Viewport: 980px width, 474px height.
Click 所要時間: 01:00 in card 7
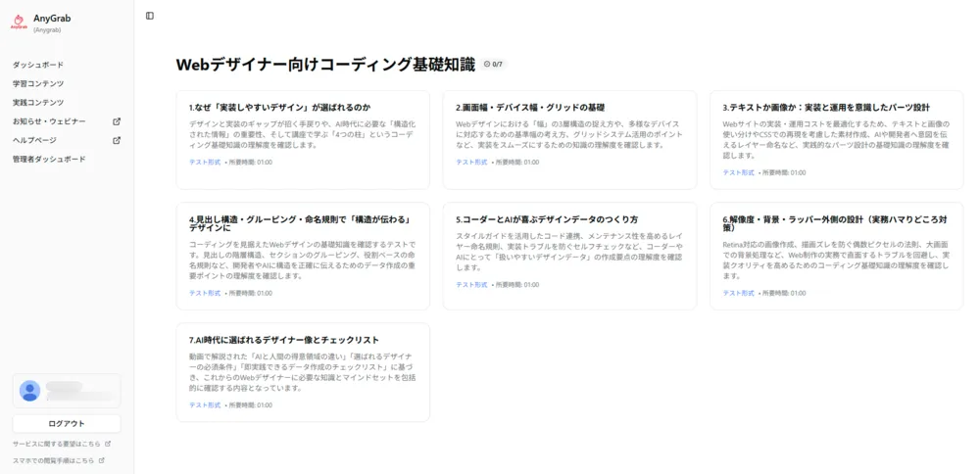coord(250,405)
